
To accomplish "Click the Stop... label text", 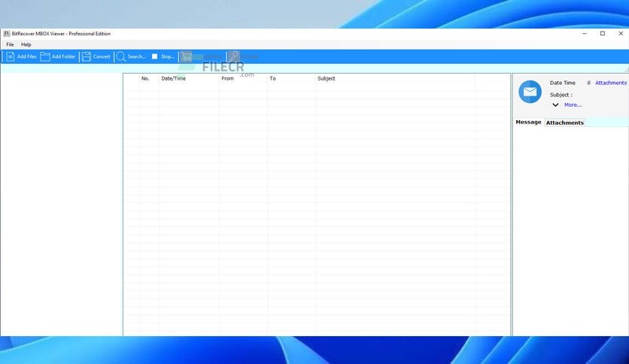I will pos(168,56).
